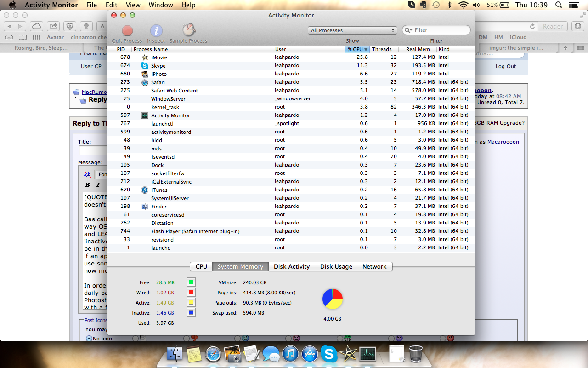Viewport: 588px width, 368px height.
Task: Open the View menu
Action: coord(133,5)
